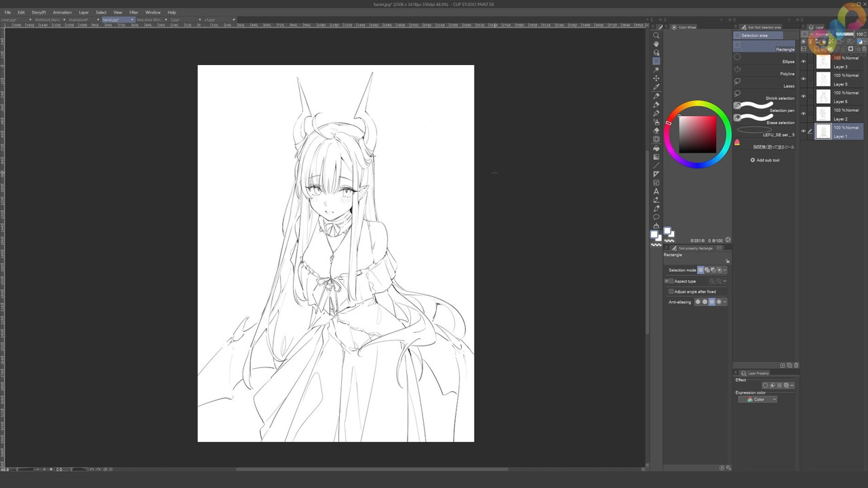Screen dimensions: 868x488
Task: Hide Layer 6 with its eye icon
Action: [804, 97]
